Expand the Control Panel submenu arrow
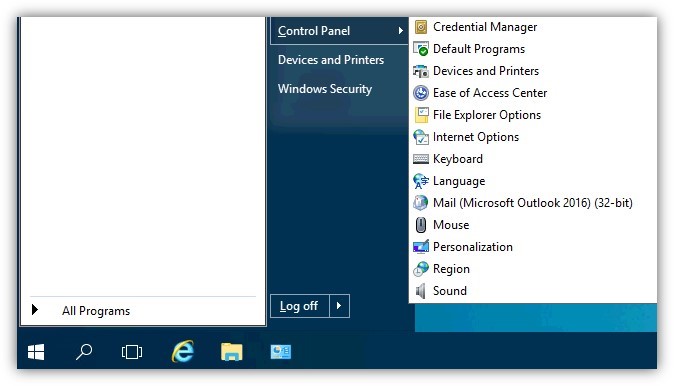674x386 pixels. point(400,31)
